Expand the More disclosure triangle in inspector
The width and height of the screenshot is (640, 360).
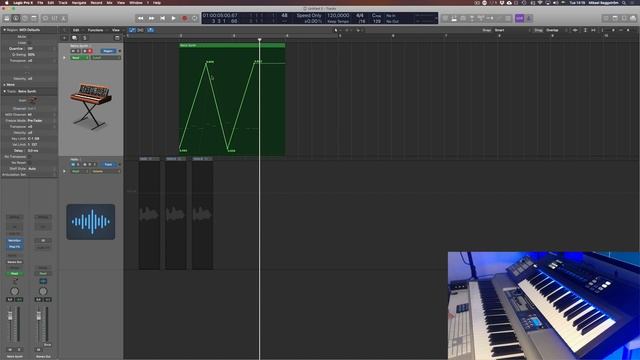pyautogui.click(x=4, y=84)
